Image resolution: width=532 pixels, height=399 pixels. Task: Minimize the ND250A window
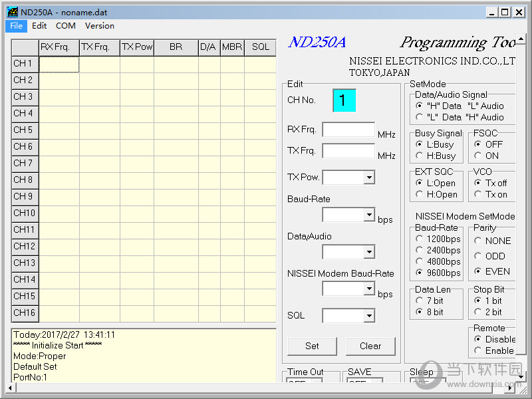(491, 13)
